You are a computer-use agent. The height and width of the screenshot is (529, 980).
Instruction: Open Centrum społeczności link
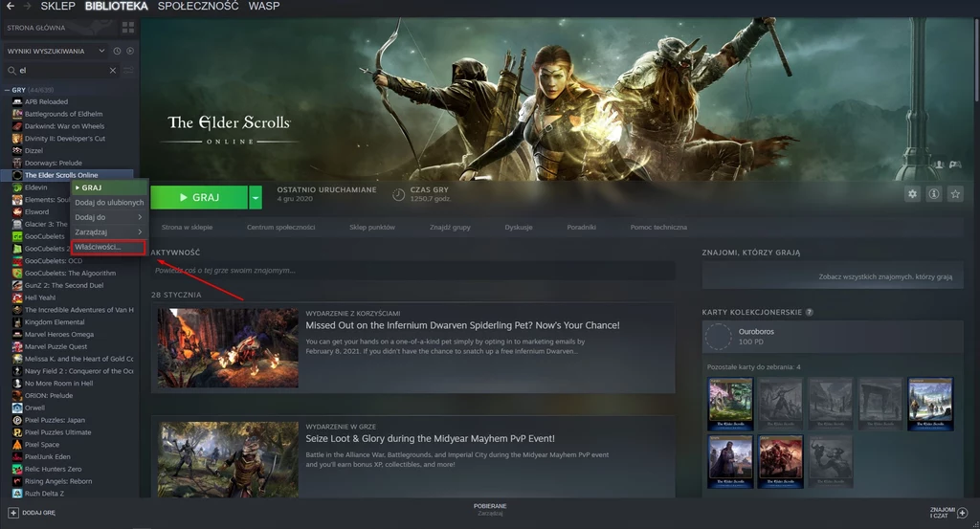pos(280,228)
